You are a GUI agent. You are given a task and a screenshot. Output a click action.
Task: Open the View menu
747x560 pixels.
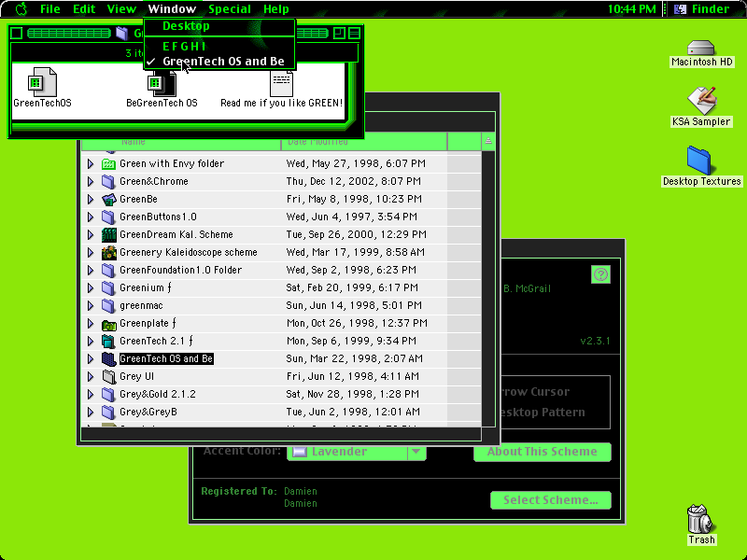[x=121, y=9]
